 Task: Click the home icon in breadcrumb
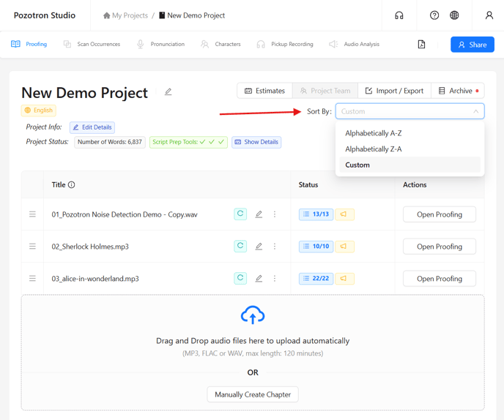106,15
